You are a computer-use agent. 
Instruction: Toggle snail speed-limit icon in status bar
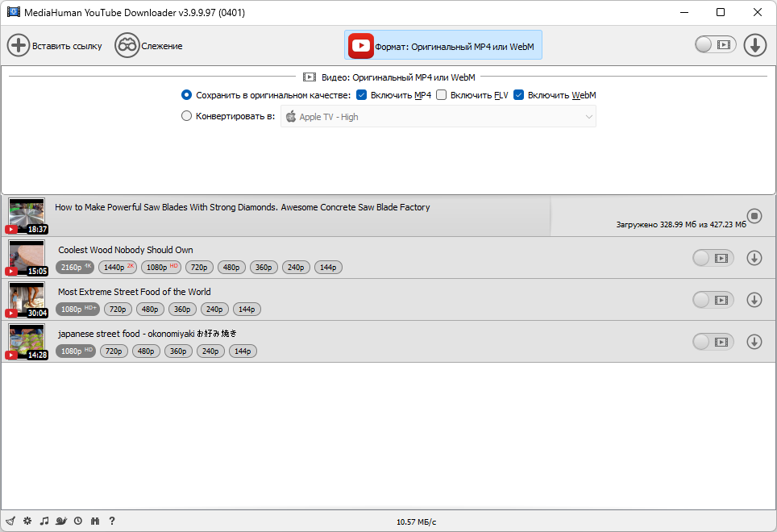[x=61, y=521]
